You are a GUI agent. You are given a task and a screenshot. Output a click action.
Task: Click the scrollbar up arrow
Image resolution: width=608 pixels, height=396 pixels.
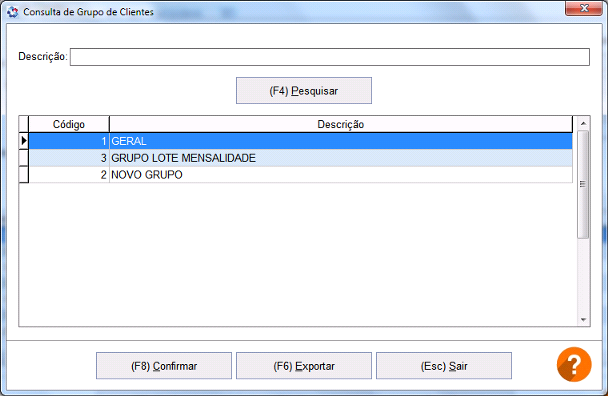(x=583, y=124)
